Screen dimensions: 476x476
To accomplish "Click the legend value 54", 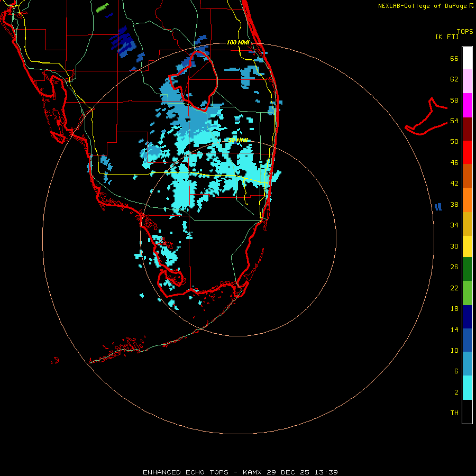I will click(x=454, y=121).
